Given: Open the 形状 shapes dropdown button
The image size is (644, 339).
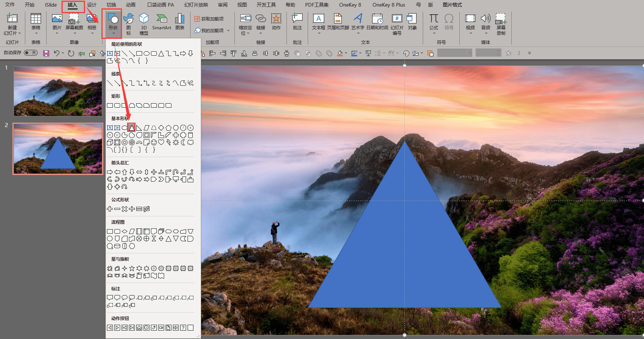Looking at the screenshot, I should click(113, 24).
